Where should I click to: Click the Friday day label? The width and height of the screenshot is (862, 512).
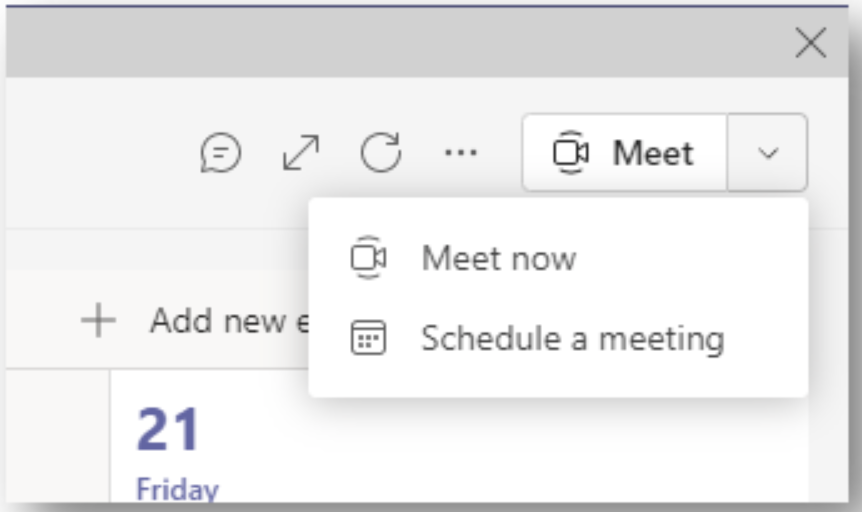pyautogui.click(x=177, y=489)
